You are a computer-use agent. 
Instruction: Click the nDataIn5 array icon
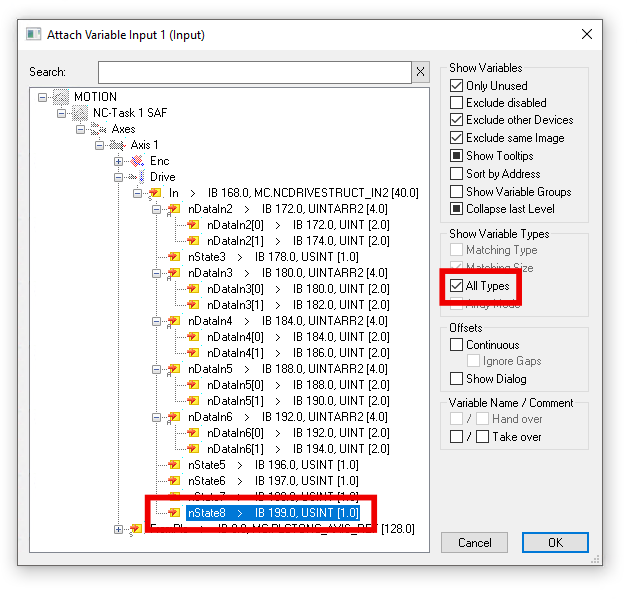click(174, 369)
